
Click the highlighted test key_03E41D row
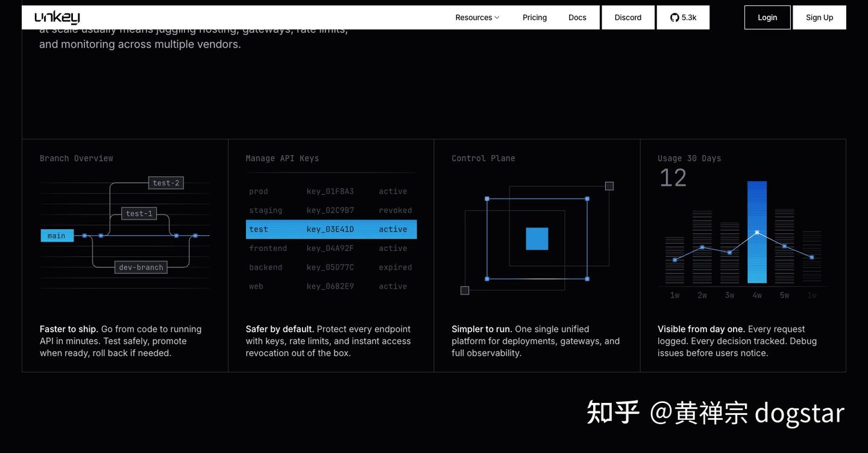pos(331,229)
